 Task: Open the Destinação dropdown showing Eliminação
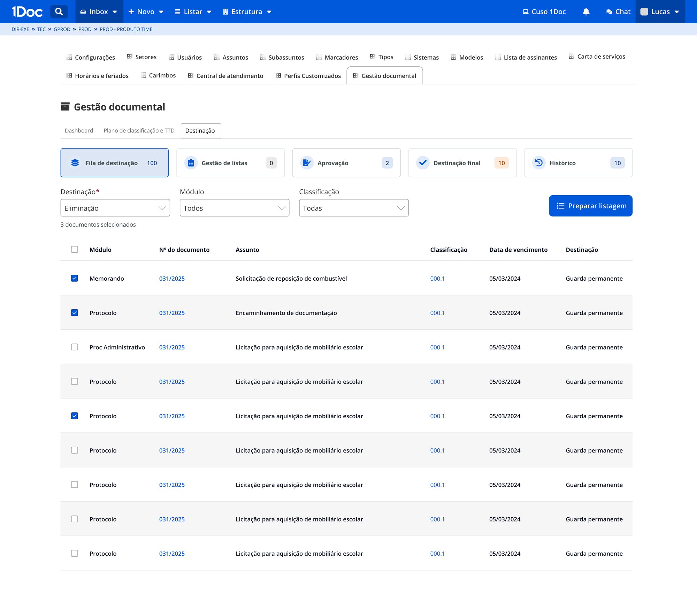tap(115, 208)
